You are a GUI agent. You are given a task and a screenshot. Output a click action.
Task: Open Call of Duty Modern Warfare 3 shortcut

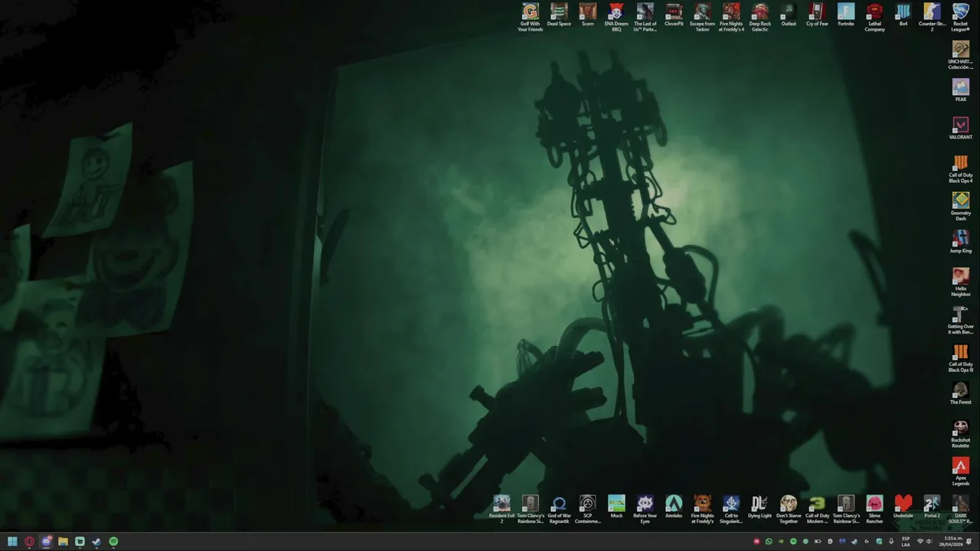pos(817,509)
